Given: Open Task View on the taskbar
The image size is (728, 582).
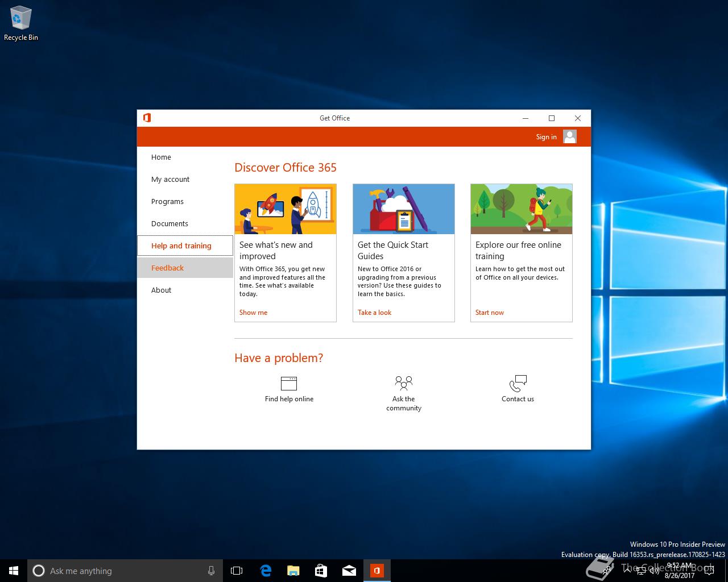Looking at the screenshot, I should click(x=237, y=571).
